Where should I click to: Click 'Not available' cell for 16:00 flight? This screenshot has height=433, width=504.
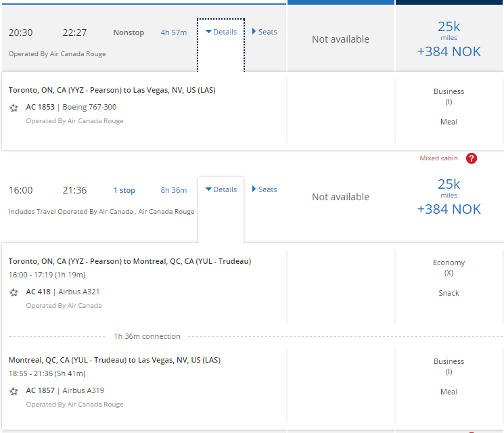point(340,197)
